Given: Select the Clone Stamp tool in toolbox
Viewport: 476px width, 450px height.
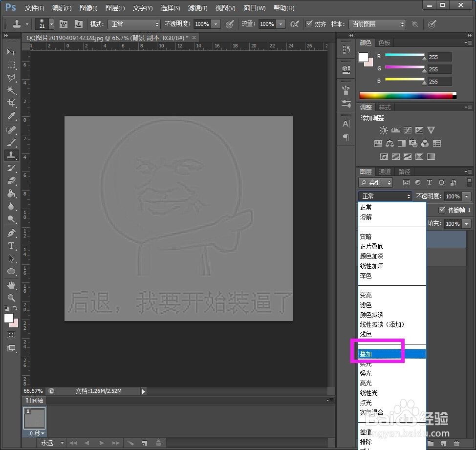Looking at the screenshot, I should click(x=11, y=155).
